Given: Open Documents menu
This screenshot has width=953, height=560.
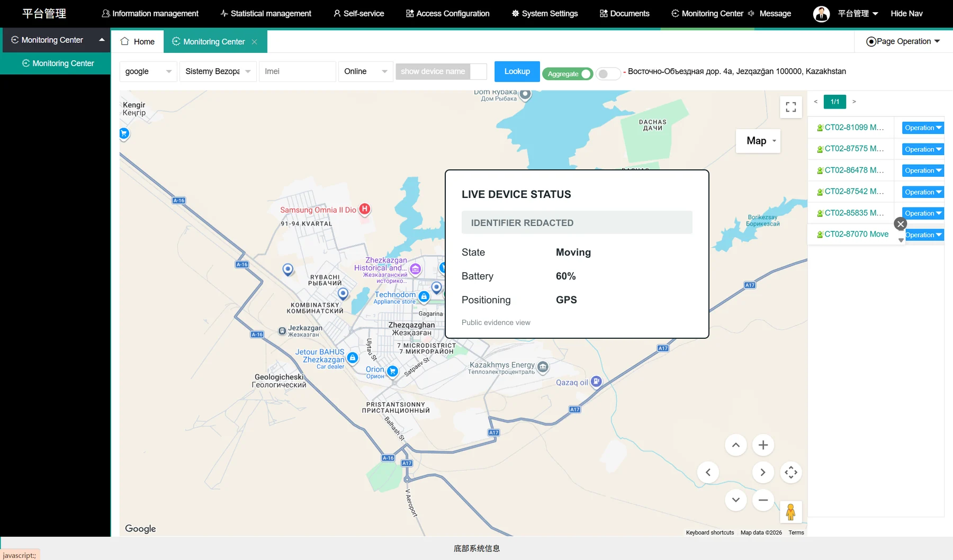Looking at the screenshot, I should 624,13.
